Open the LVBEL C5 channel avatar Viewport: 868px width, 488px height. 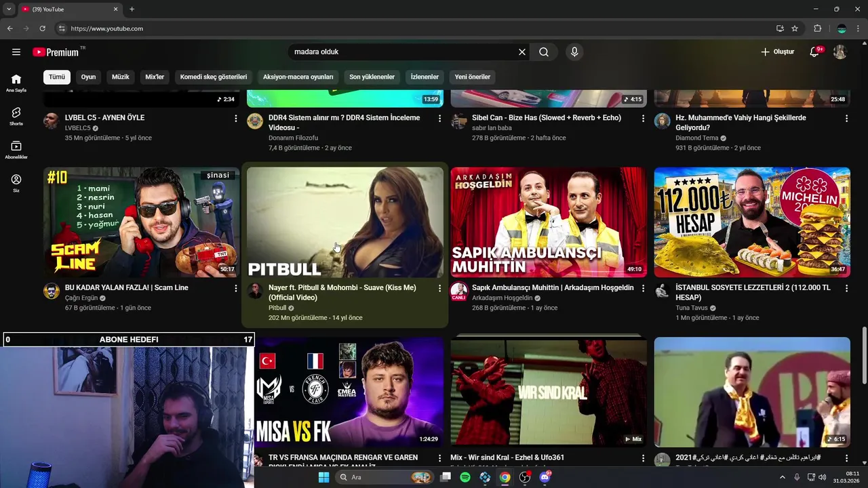point(51,121)
